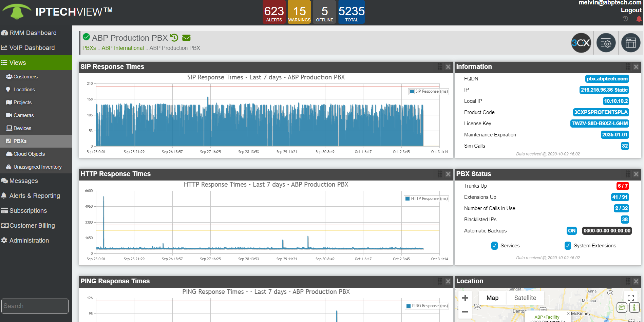Click the 5235 Total counter

point(352,12)
